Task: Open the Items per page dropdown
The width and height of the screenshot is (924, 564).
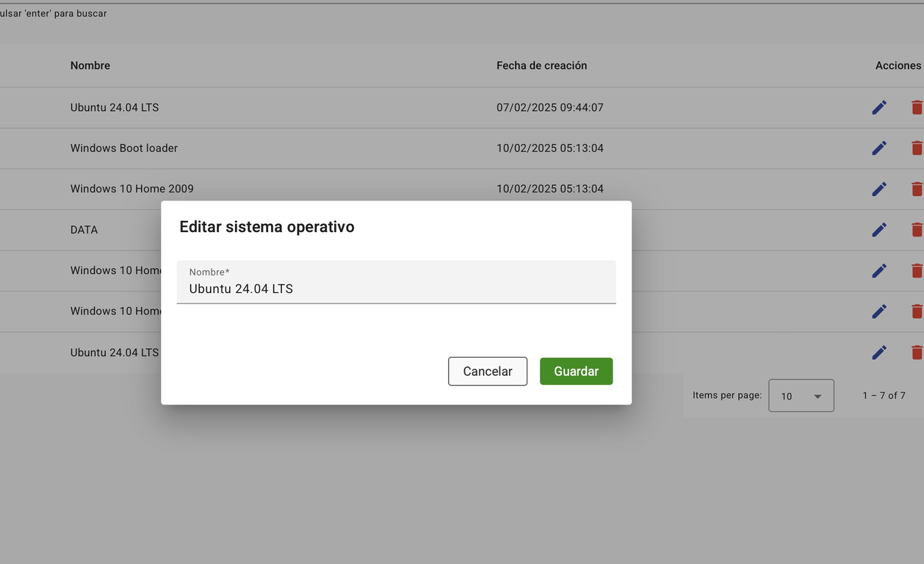Action: 801,396
